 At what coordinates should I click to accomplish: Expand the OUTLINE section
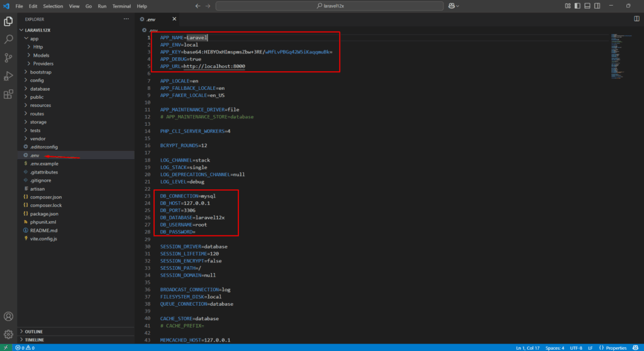point(35,331)
